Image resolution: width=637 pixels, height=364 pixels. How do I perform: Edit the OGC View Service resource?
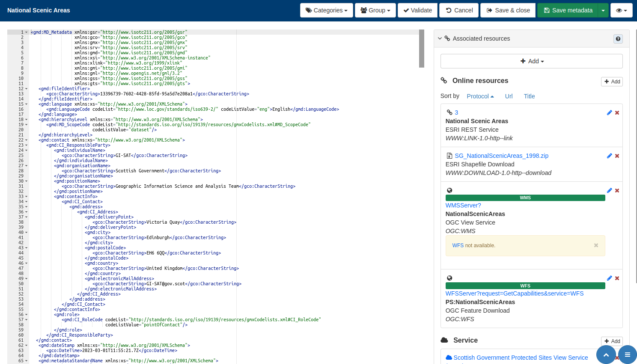click(609, 190)
